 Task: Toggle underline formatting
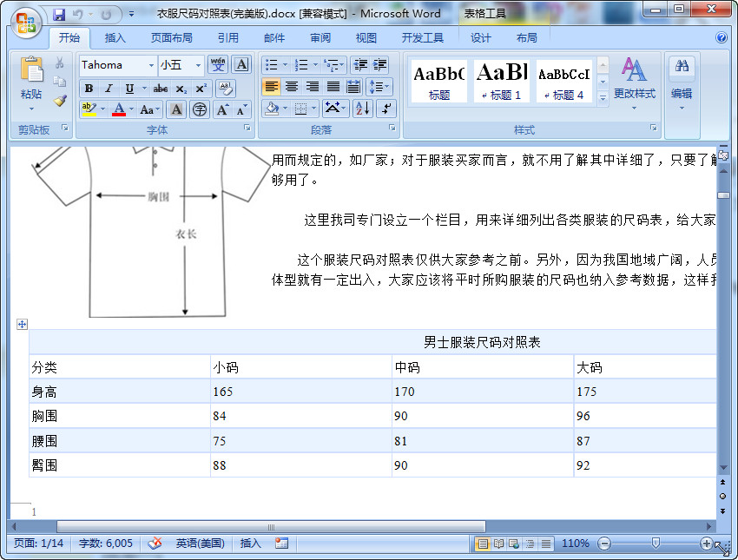(128, 88)
